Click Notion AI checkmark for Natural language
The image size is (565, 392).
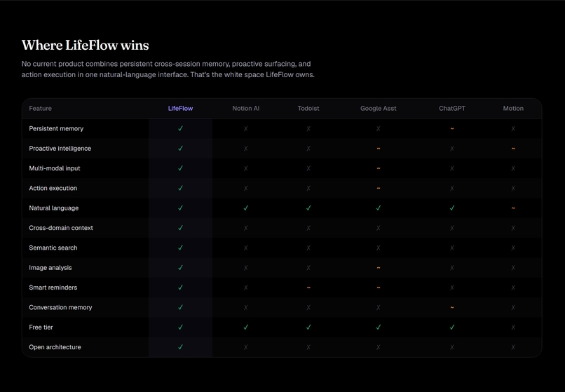click(x=246, y=208)
